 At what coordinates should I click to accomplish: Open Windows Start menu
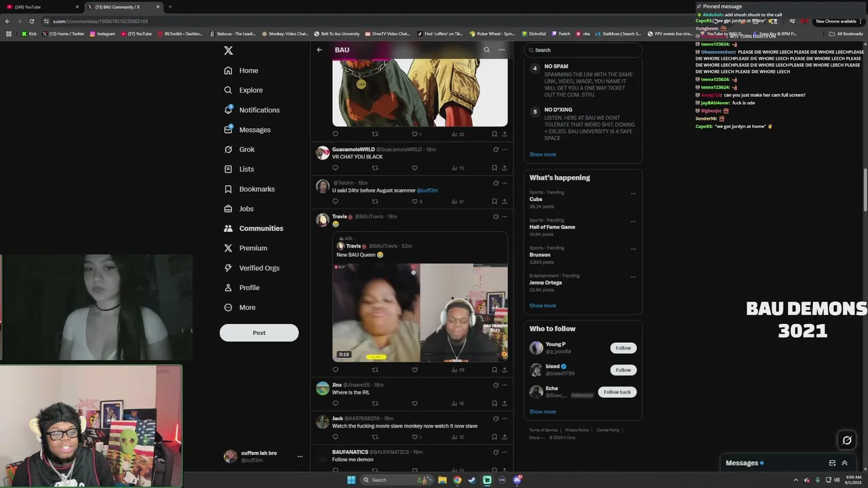coord(351,480)
